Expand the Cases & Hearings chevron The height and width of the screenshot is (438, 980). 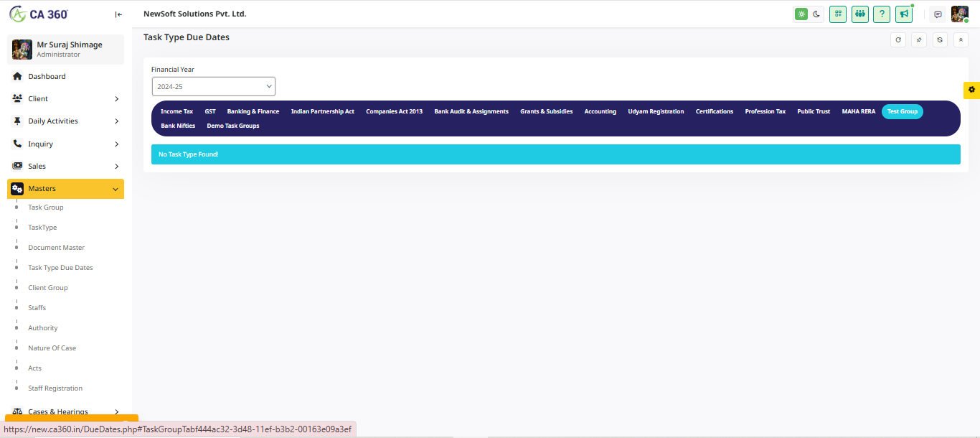click(116, 412)
